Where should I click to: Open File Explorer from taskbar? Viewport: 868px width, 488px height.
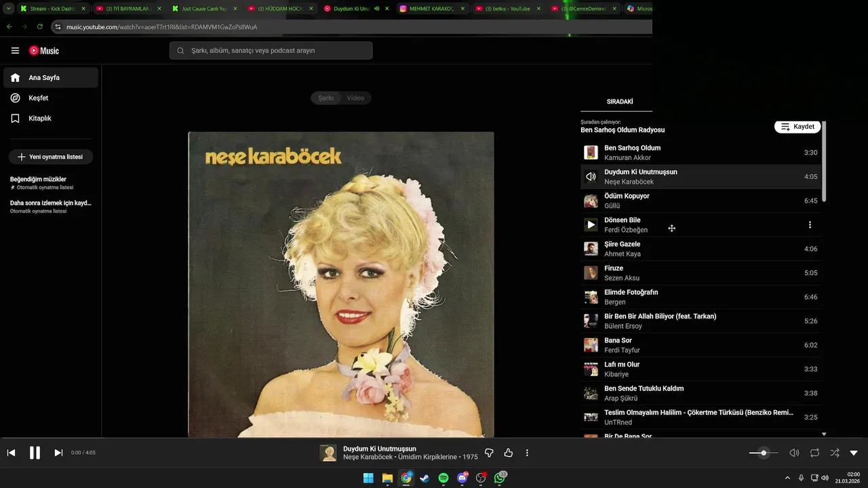click(387, 478)
